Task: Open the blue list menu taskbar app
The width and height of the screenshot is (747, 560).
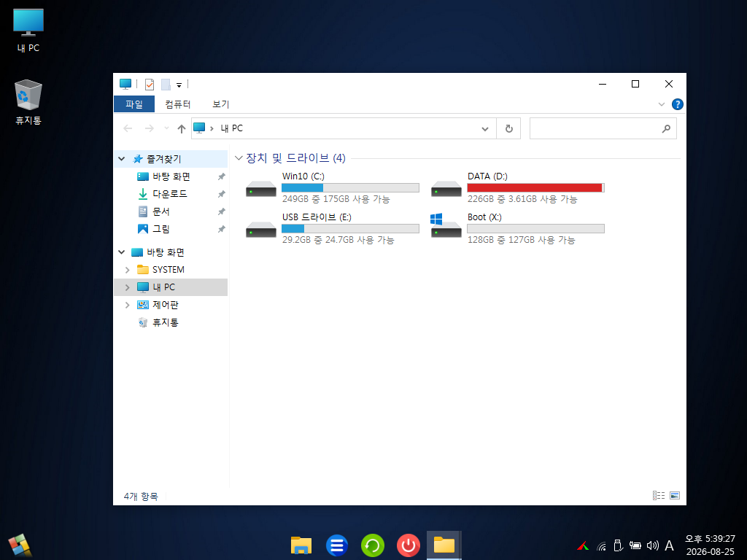Action: (337, 545)
